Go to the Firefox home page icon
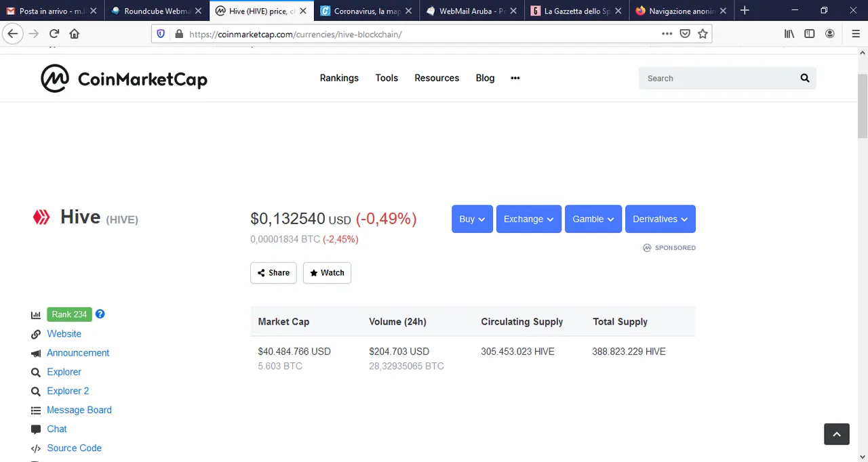Screen dimensions: 868x462 [75, 34]
